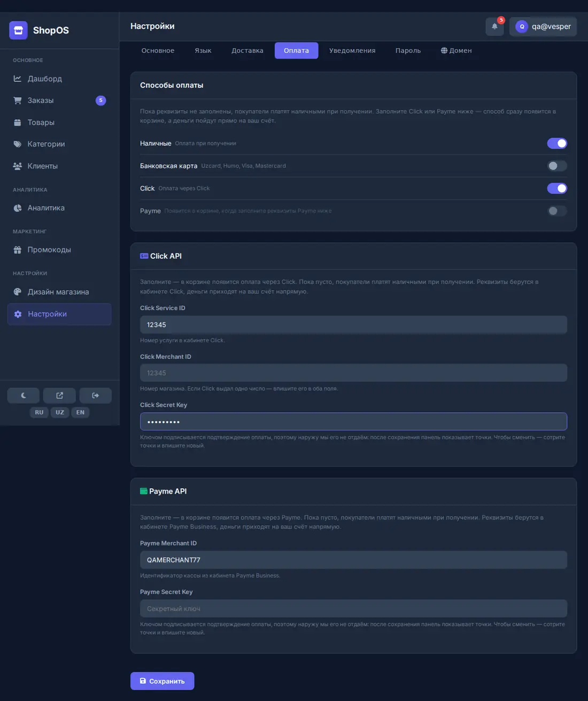
Task: Click the Промокоды gift icon
Action: pyautogui.click(x=18, y=250)
